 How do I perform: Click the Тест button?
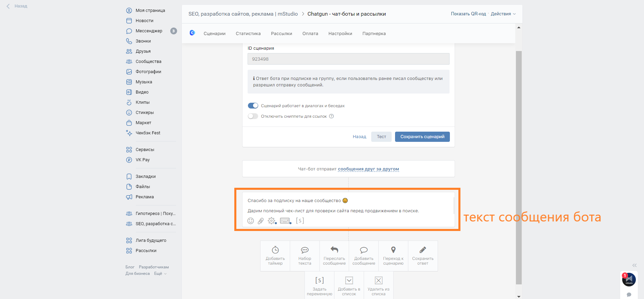point(381,137)
